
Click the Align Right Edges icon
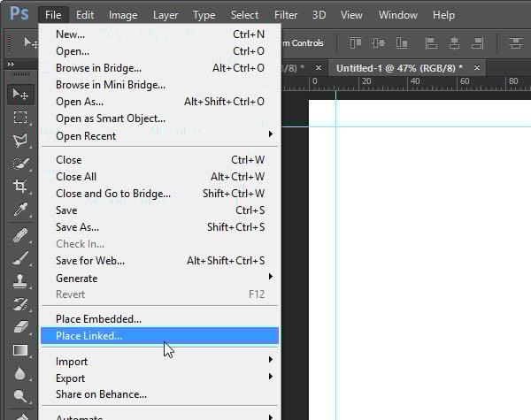tap(477, 43)
